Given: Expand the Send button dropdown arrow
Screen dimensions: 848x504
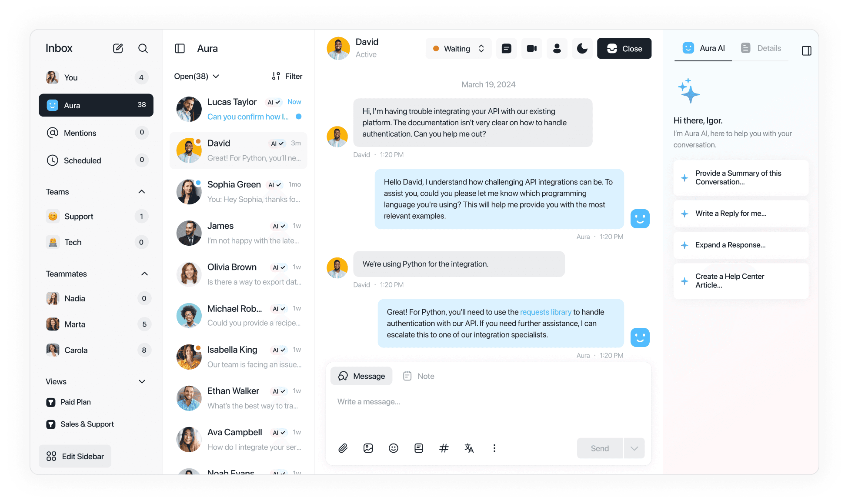Looking at the screenshot, I should pyautogui.click(x=634, y=447).
